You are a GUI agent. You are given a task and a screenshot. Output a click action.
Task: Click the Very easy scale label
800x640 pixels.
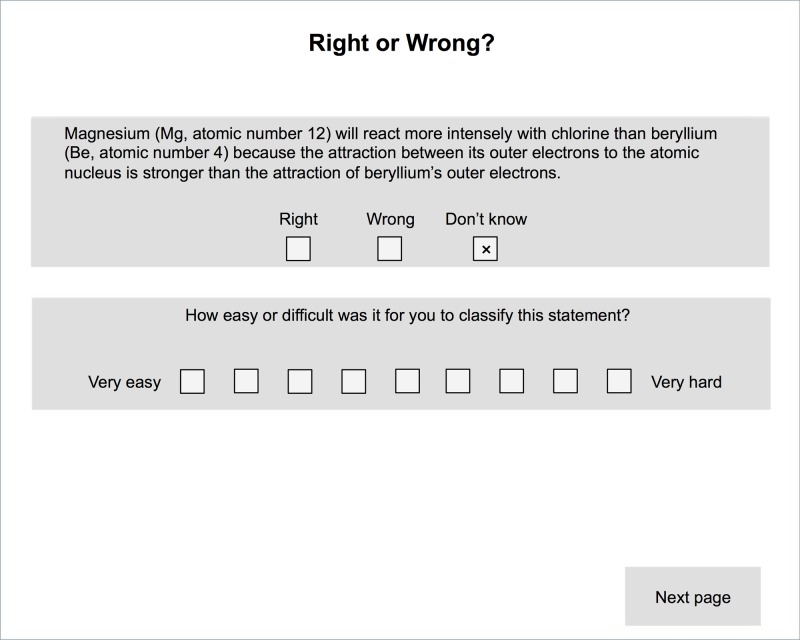[x=124, y=382]
